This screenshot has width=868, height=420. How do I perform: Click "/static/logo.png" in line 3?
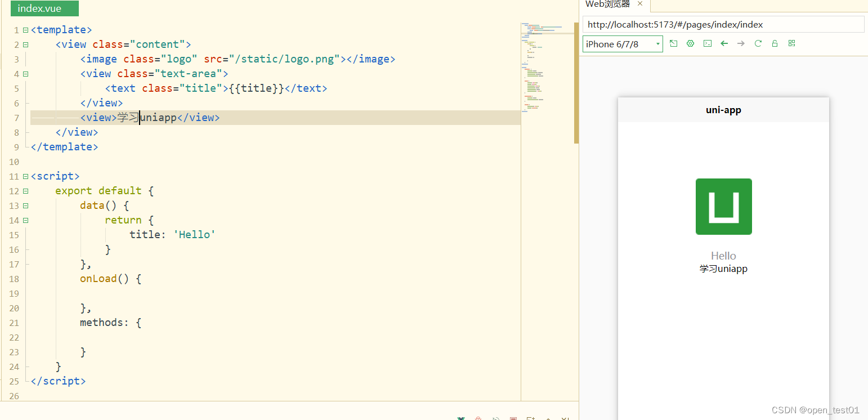point(284,59)
